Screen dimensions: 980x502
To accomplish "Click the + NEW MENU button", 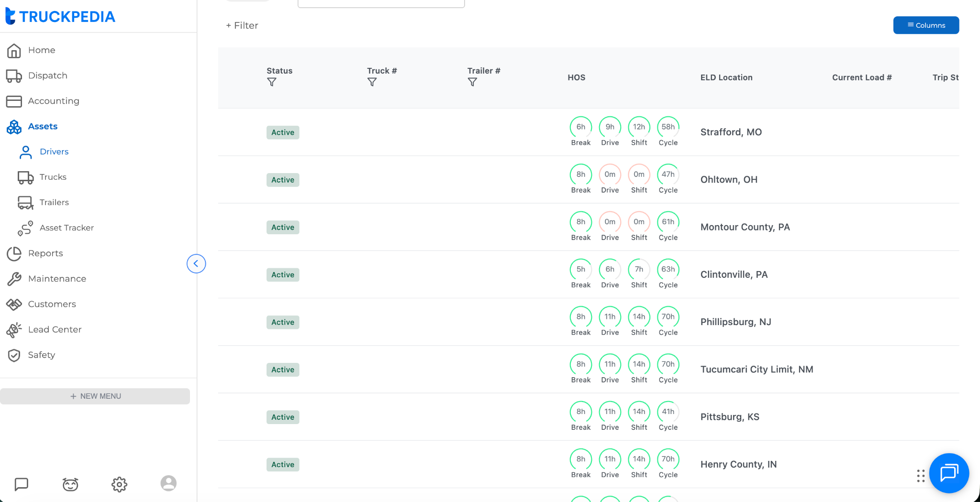I will (95, 396).
